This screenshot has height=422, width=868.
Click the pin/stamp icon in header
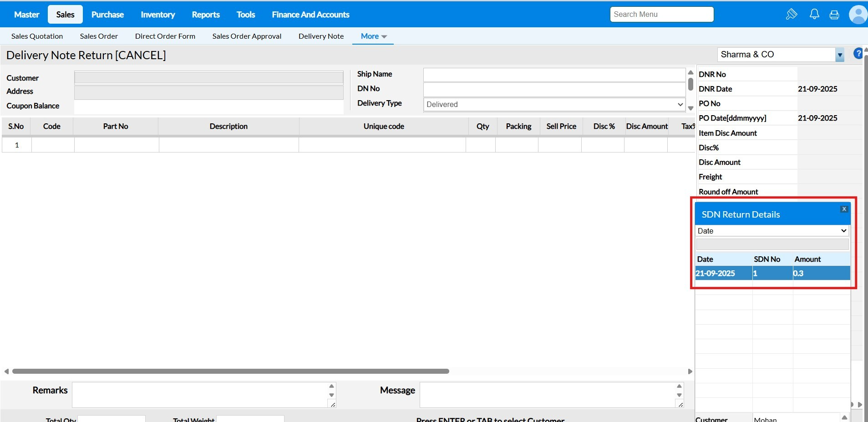tap(792, 14)
